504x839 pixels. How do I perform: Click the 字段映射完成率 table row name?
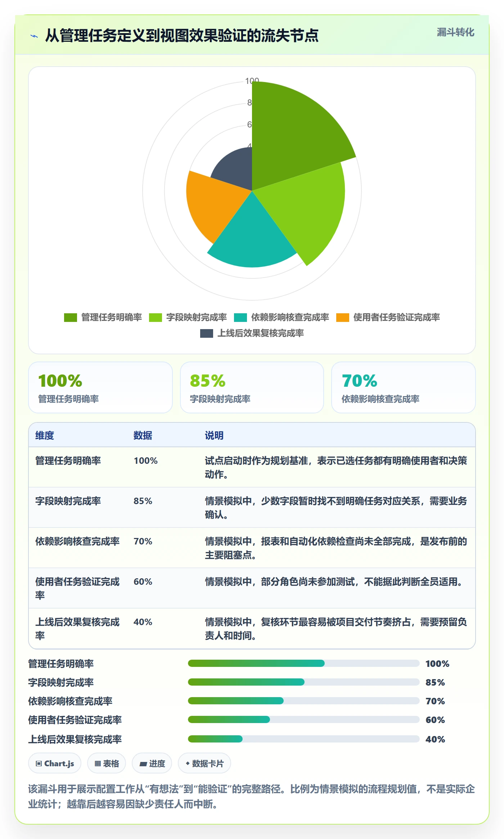click(x=68, y=501)
